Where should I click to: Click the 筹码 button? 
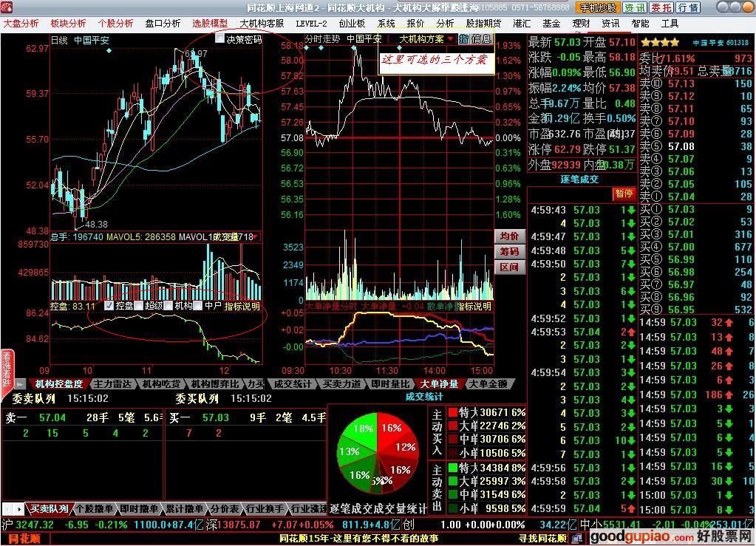coord(509,251)
